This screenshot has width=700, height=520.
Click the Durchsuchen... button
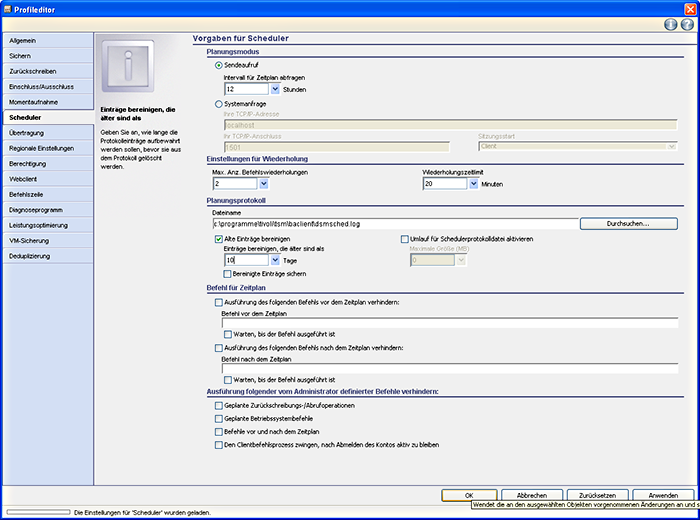[x=628, y=224]
